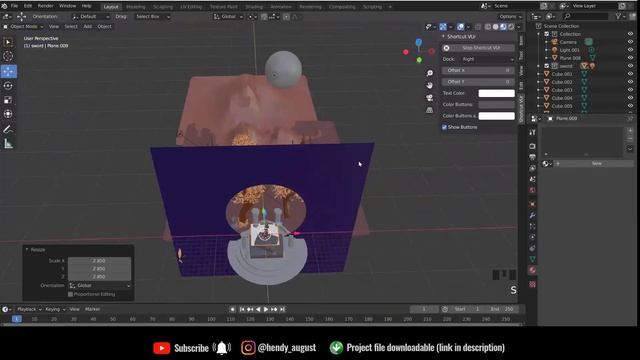
Task: Select the Transform tool
Action: pyautogui.click(x=8, y=114)
